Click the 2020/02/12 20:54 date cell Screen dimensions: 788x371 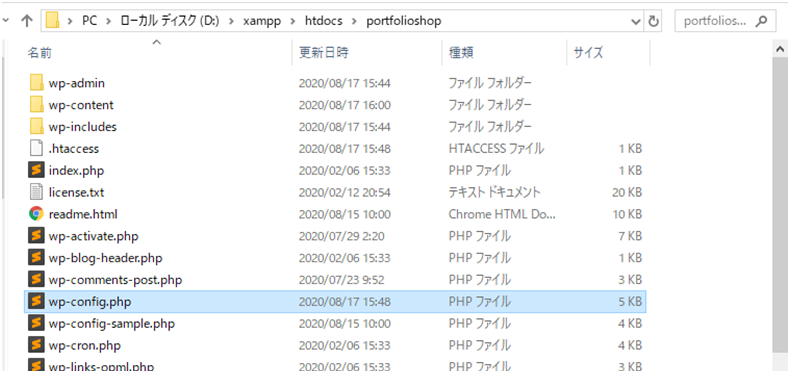pyautogui.click(x=344, y=192)
